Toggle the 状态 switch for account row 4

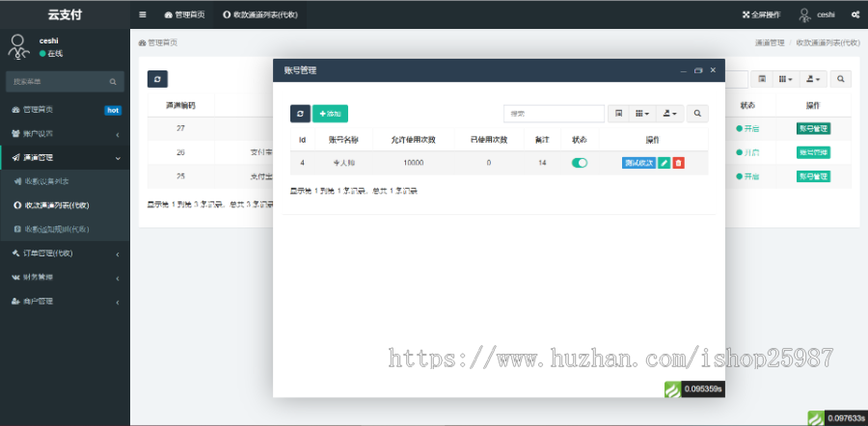[x=580, y=163]
